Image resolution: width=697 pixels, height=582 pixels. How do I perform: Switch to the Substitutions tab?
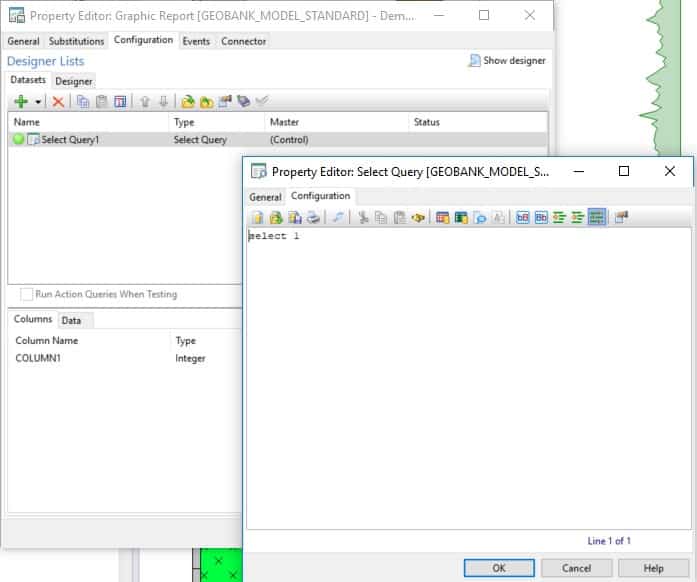tap(77, 41)
